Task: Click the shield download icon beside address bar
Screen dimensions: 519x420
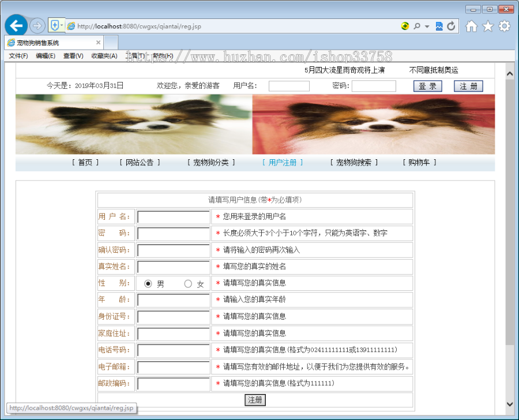Action: coord(55,25)
